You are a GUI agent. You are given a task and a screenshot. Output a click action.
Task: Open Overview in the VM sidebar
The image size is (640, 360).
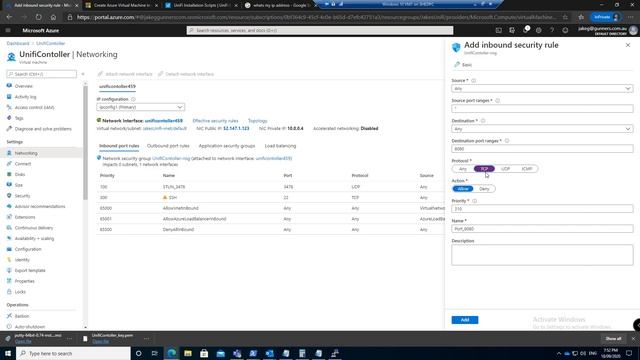(23, 86)
